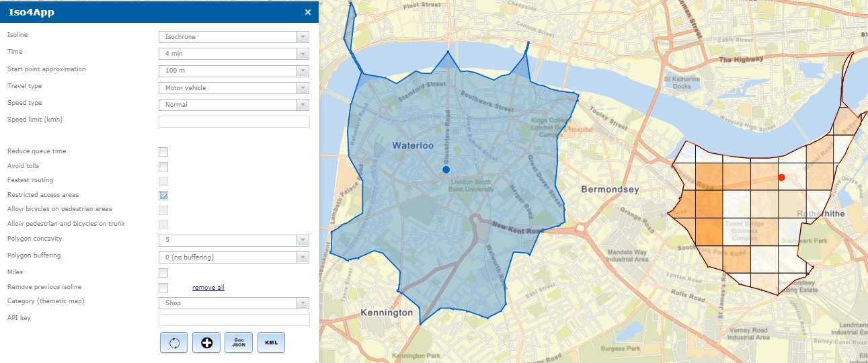Toggle Allow bicycles on pedestrian areas checkbox
The image size is (868, 363).
[x=163, y=210]
